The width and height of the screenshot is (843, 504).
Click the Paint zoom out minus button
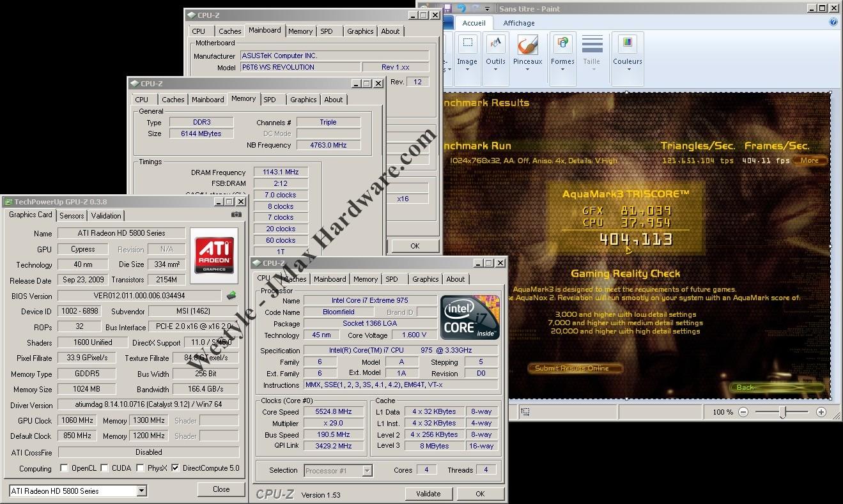(x=743, y=413)
